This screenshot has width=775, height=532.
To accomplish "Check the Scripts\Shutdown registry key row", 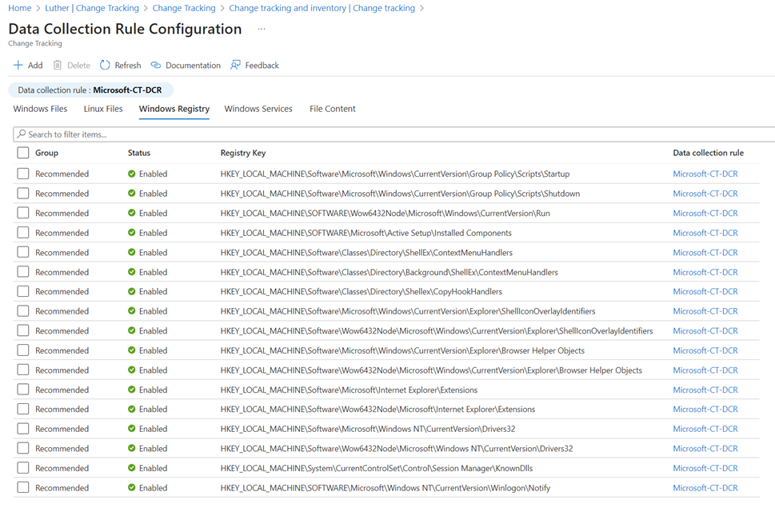I will click(23, 194).
